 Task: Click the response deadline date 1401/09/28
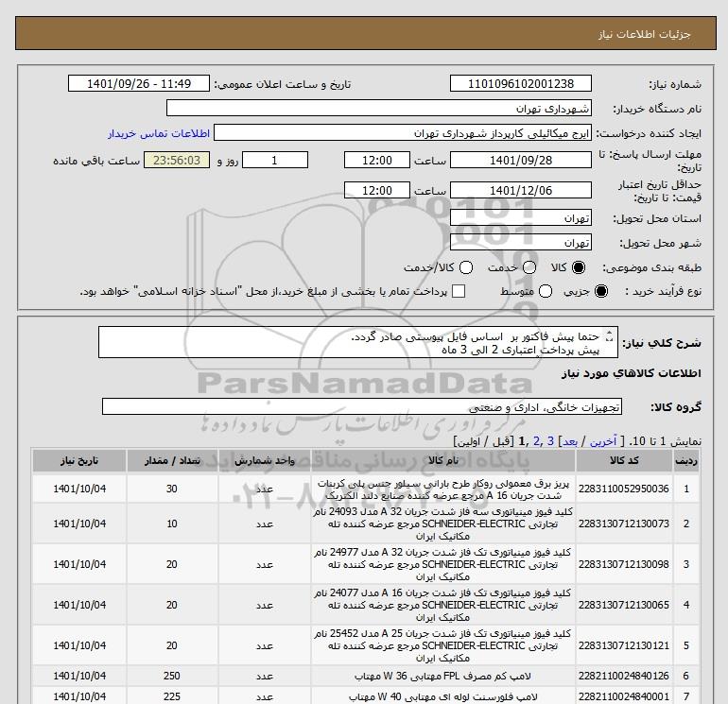click(521, 160)
